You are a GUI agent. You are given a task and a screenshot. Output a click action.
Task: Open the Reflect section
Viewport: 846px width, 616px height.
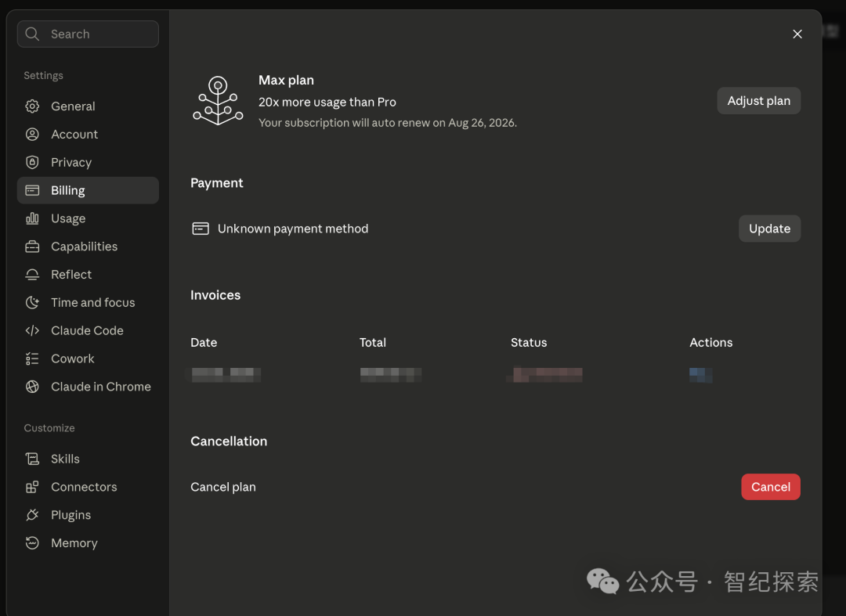(88, 274)
